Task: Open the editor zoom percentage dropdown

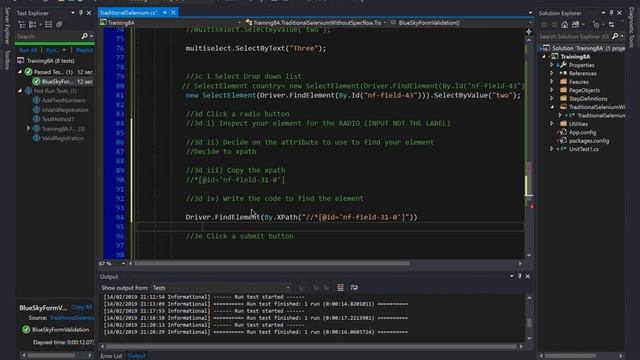Action: tap(123, 264)
